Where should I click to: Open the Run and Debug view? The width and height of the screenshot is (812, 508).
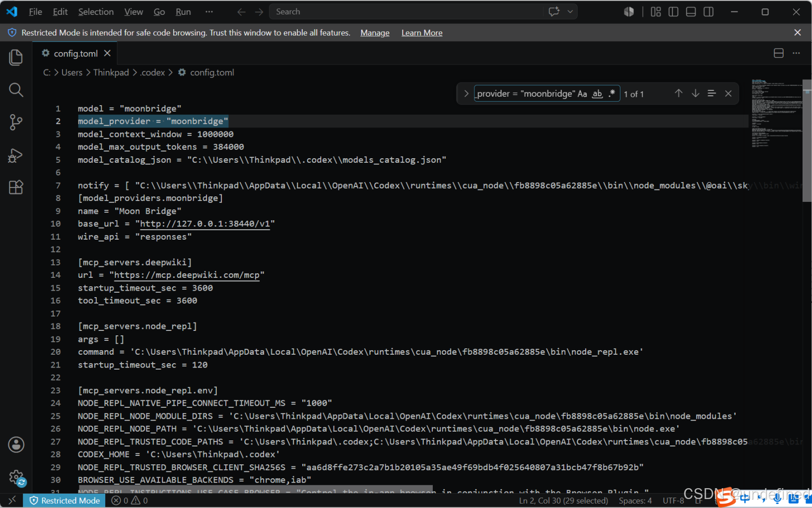pyautogui.click(x=16, y=155)
